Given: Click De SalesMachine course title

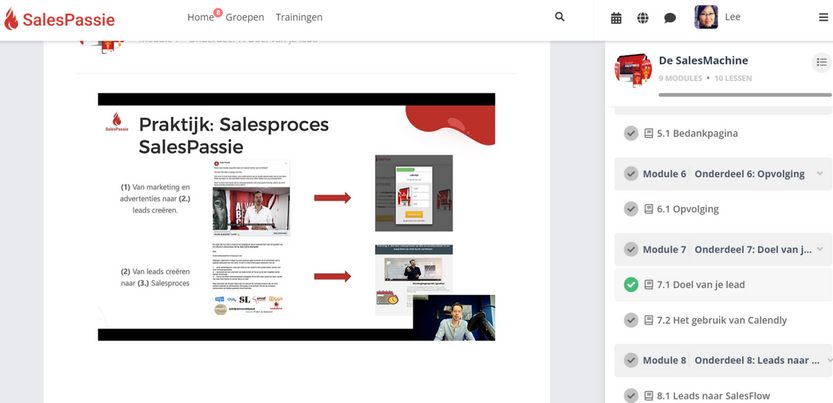Looking at the screenshot, I should [x=703, y=61].
